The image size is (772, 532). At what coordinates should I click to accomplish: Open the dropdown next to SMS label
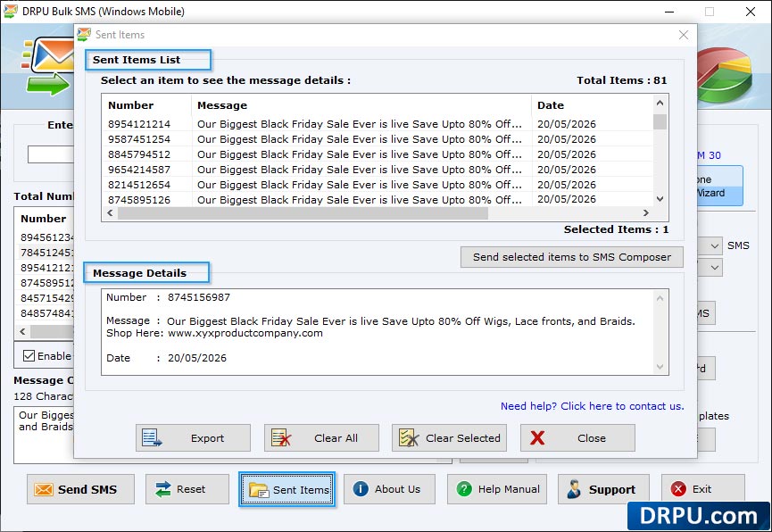715,245
